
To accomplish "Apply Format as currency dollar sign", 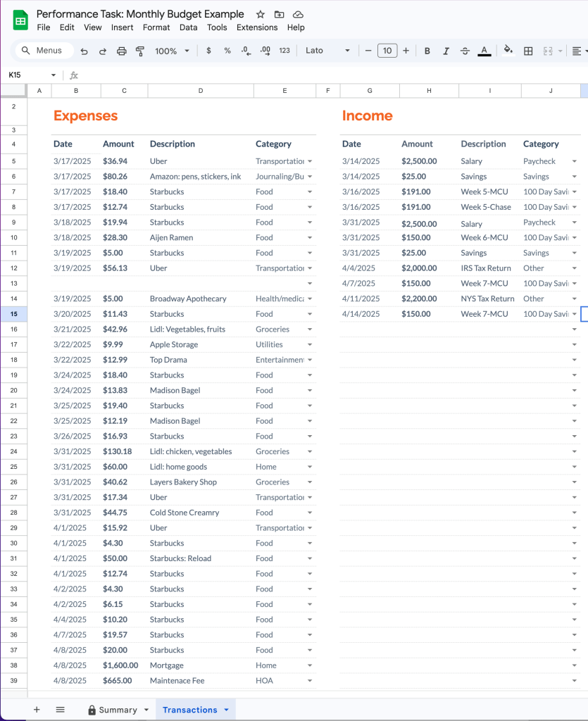I will [x=208, y=51].
